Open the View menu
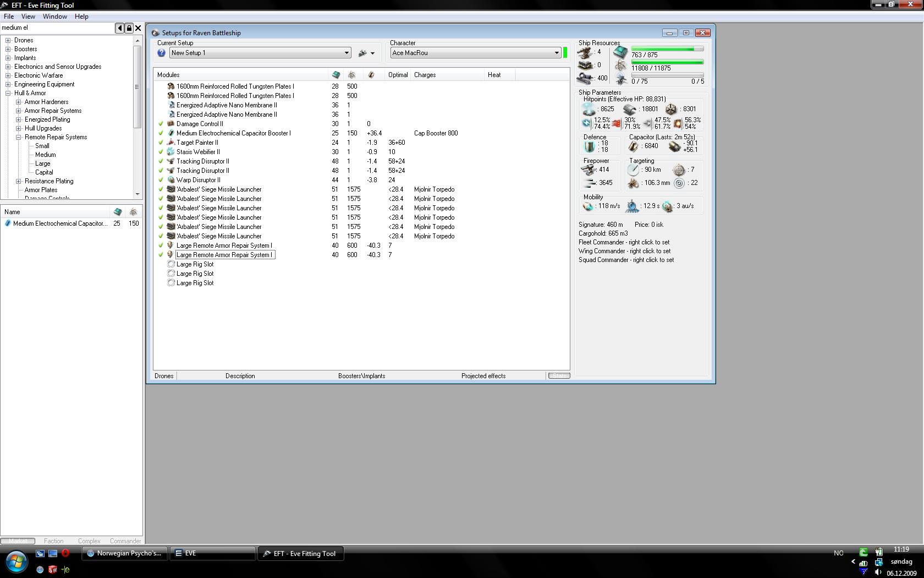Image resolution: width=924 pixels, height=578 pixels. (x=28, y=17)
